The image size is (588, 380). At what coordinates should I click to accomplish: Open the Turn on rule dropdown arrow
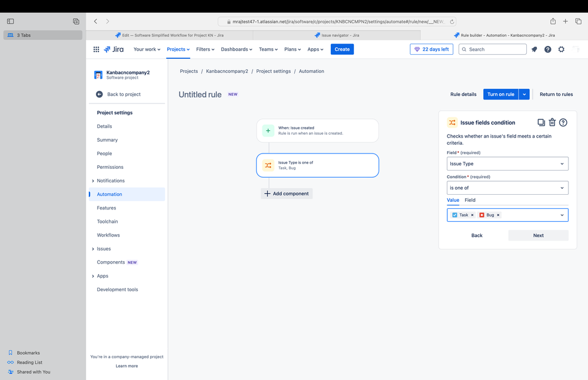524,95
